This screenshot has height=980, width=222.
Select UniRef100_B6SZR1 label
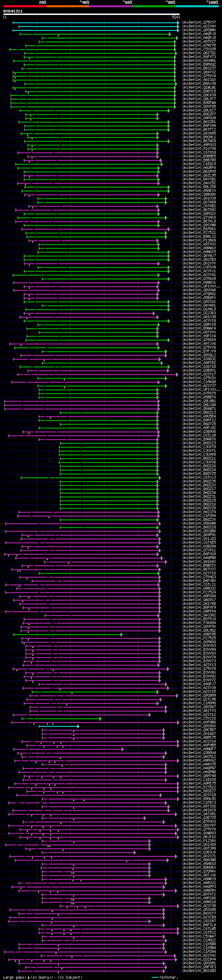[x=199, y=122]
